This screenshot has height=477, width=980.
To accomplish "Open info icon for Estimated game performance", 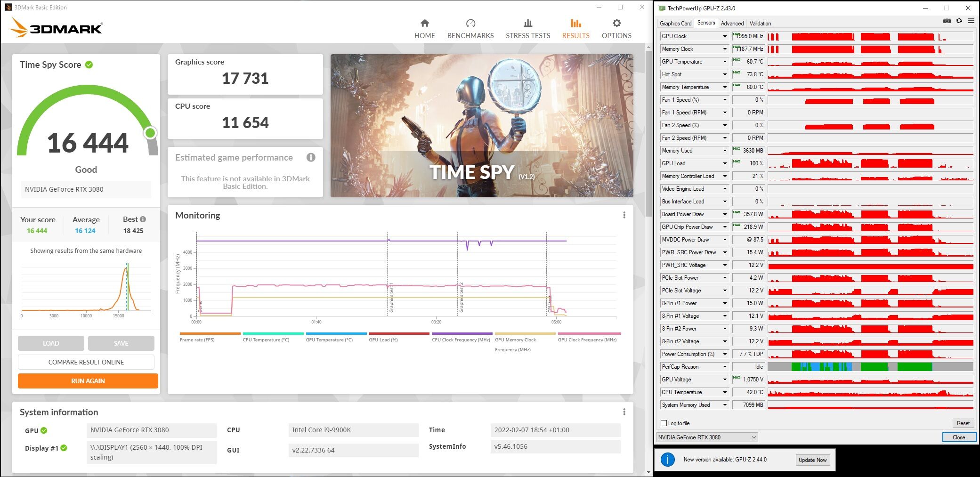I will [311, 157].
